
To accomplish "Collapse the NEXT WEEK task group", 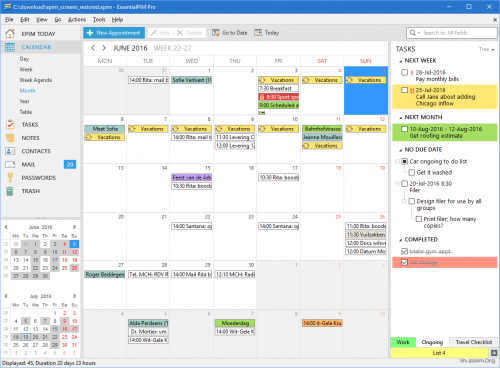I will pos(400,61).
